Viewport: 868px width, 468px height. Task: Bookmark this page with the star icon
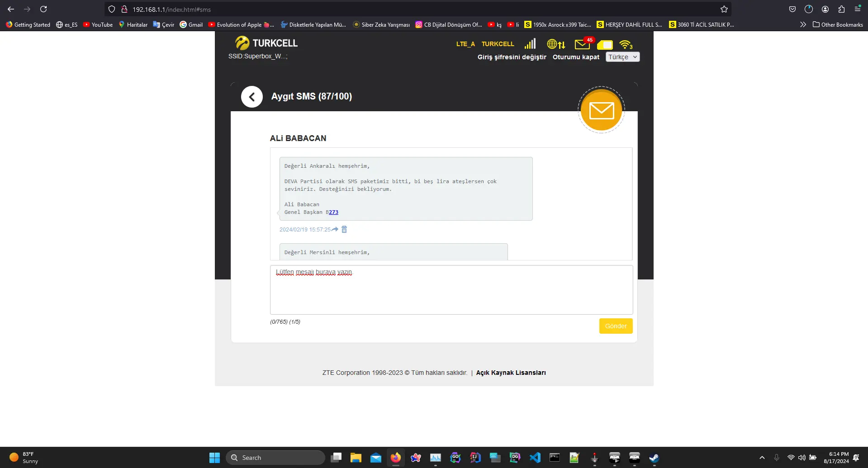[x=724, y=9]
